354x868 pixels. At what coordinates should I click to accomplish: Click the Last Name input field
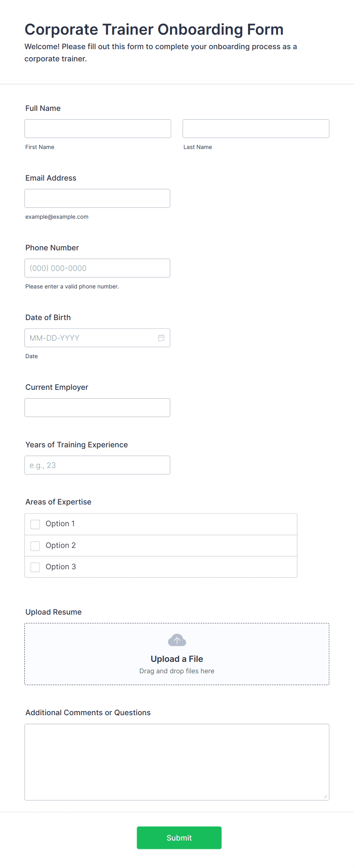point(256,129)
